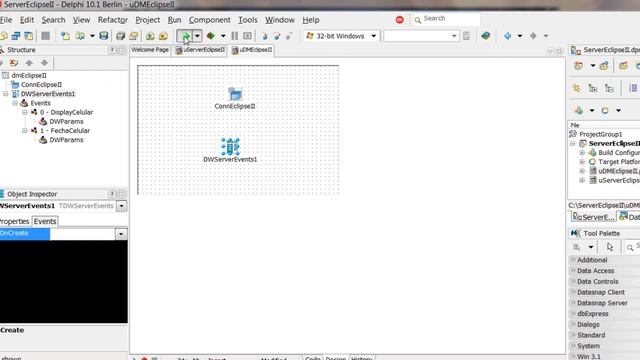Click the move up arrow in Structure
640x360 pixels.
(x=29, y=63)
